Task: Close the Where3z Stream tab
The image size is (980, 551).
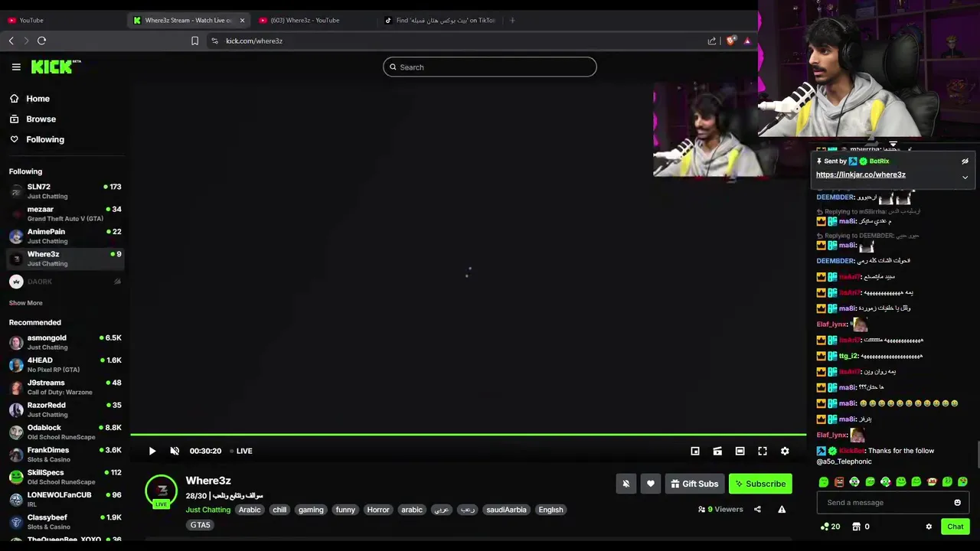Action: pyautogui.click(x=242, y=20)
